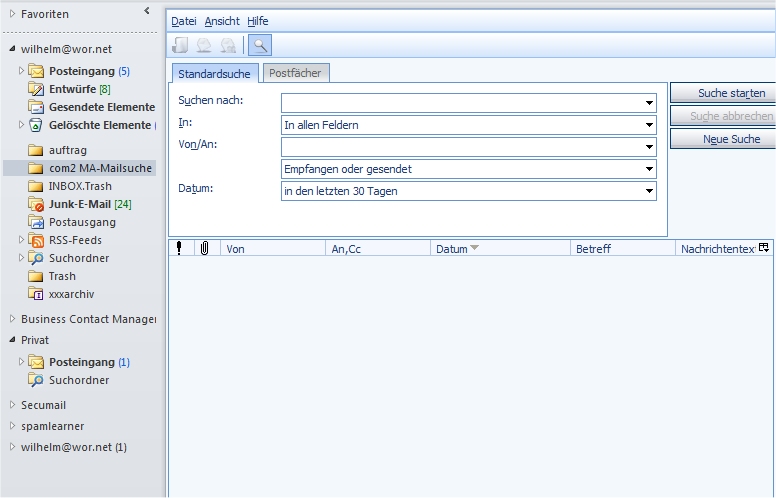Expand the Posteingang (5) folder arrow
The image size is (776, 498).
click(x=21, y=71)
